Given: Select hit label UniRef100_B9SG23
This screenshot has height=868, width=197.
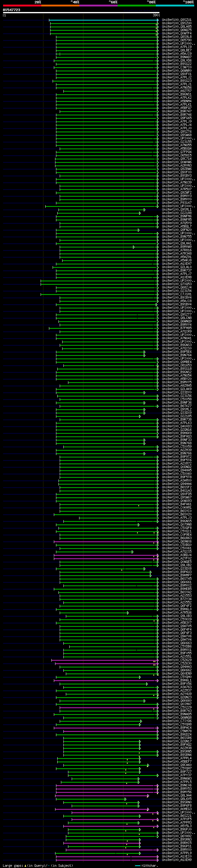Looking at the screenshot, I should click(177, 81).
